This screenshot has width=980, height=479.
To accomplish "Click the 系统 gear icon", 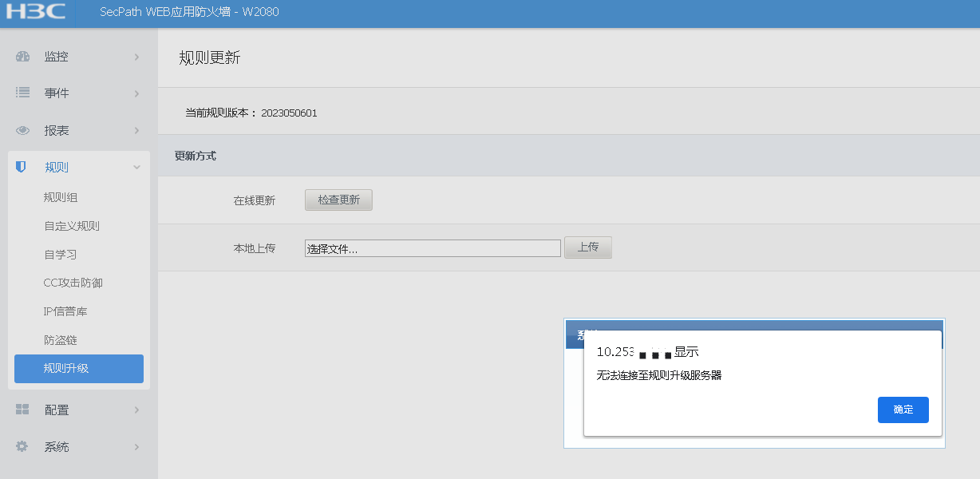I will [x=22, y=446].
